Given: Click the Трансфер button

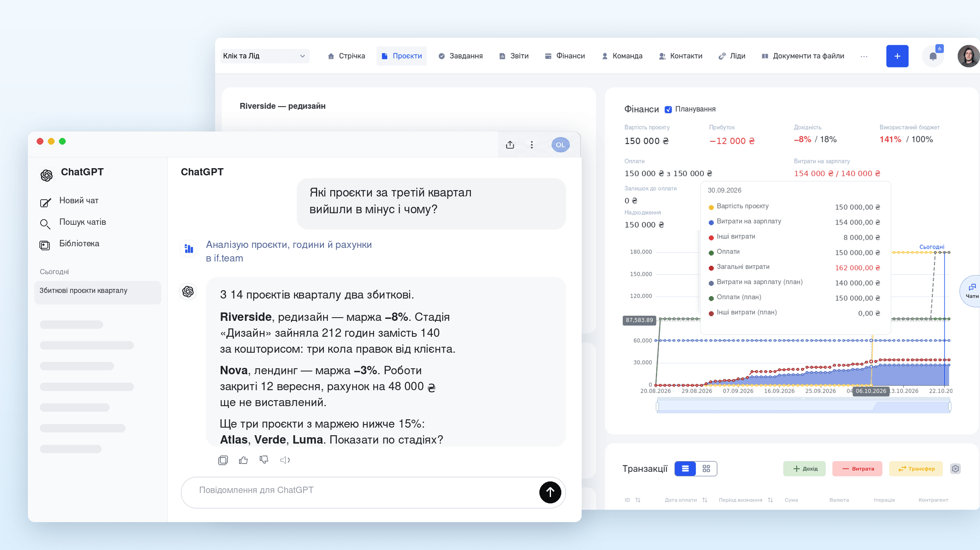Looking at the screenshot, I should (916, 469).
